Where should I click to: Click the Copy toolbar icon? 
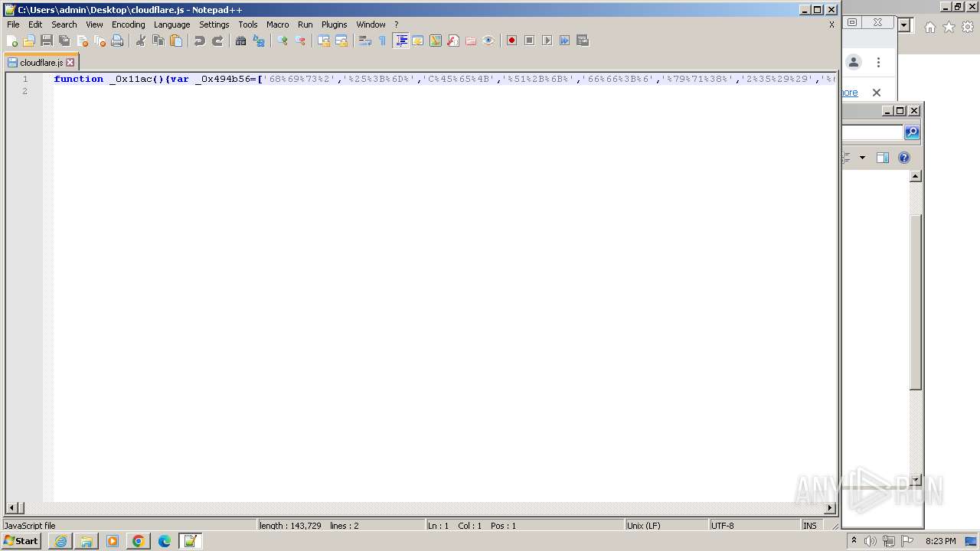pyautogui.click(x=158, y=41)
